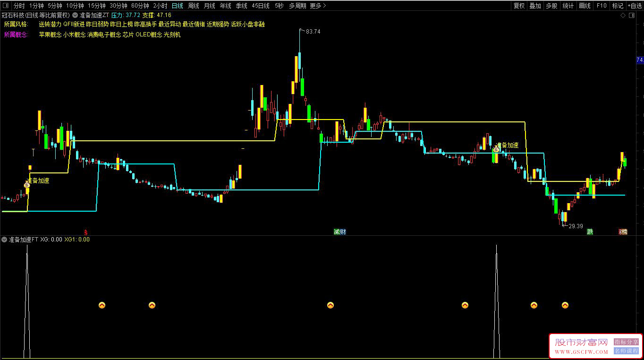Click the 芯片 concept tag
Viewport: 644px width, 360px height.
click(128, 34)
